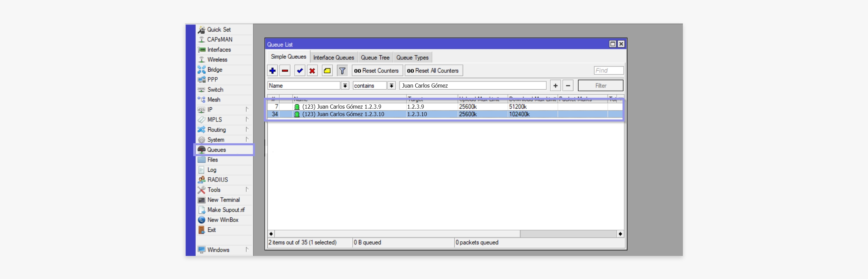This screenshot has height=279, width=868.
Task: Click the yellow Comment icon
Action: pyautogui.click(x=327, y=71)
